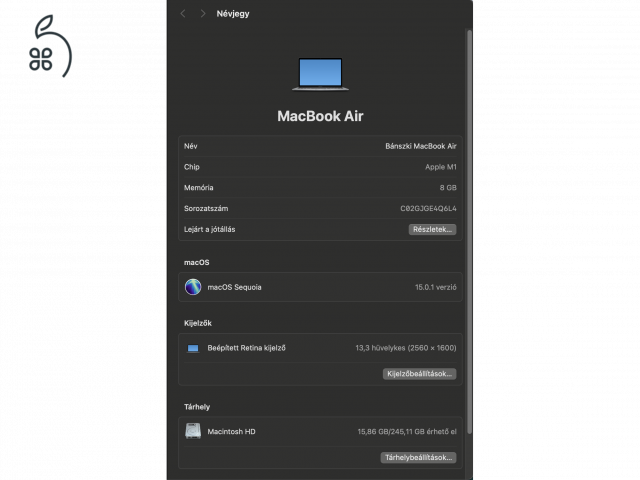This screenshot has width=640, height=480.
Task: Click the 8 GB memory value
Action: [x=448, y=188]
